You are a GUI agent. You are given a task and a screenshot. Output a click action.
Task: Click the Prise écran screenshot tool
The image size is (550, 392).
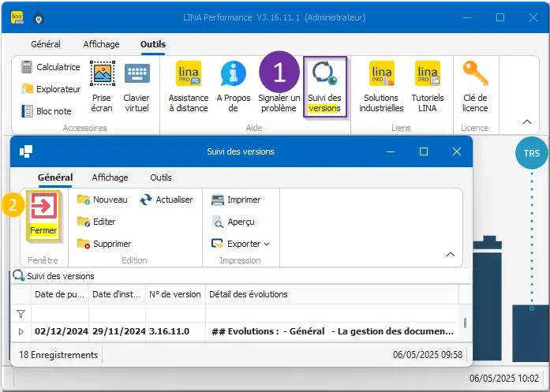point(102,87)
